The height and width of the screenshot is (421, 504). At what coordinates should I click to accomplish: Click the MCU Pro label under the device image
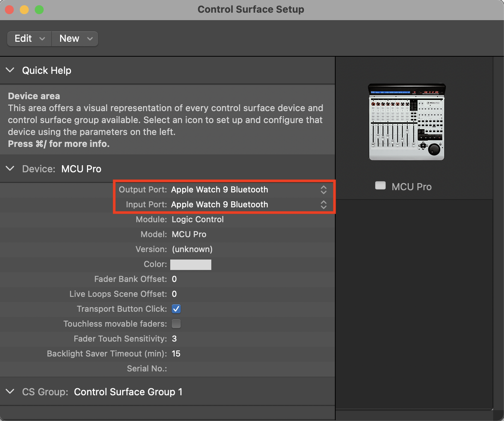pos(412,187)
